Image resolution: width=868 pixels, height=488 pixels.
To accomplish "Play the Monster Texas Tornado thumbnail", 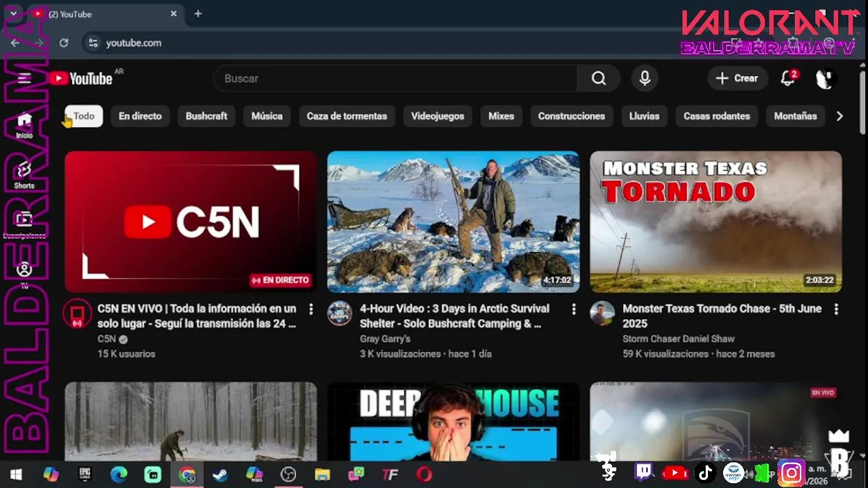I will (715, 222).
